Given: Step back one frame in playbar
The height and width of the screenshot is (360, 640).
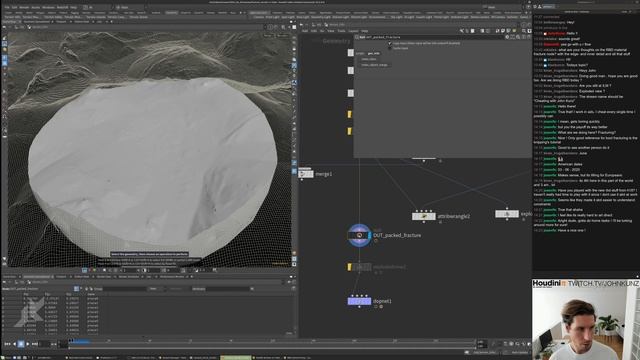Looking at the screenshot, I should [14, 344].
